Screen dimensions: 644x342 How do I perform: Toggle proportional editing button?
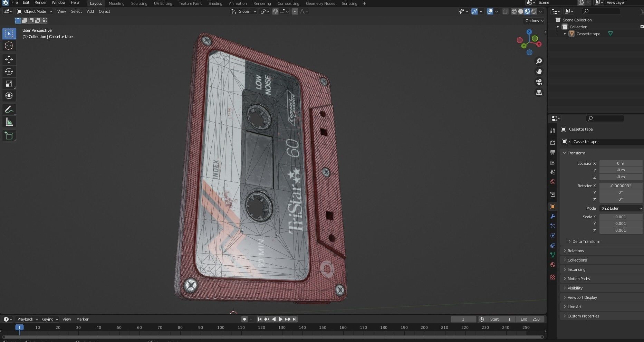pos(295,11)
